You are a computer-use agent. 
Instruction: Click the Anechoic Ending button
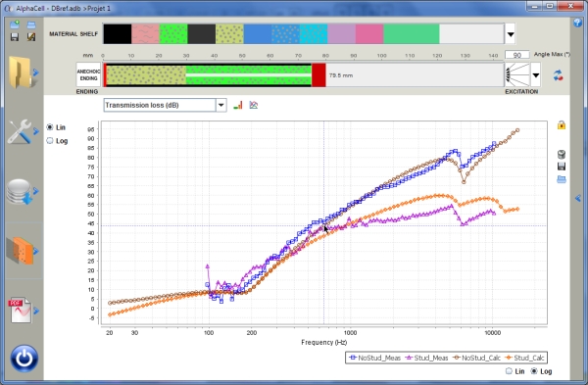[88, 75]
